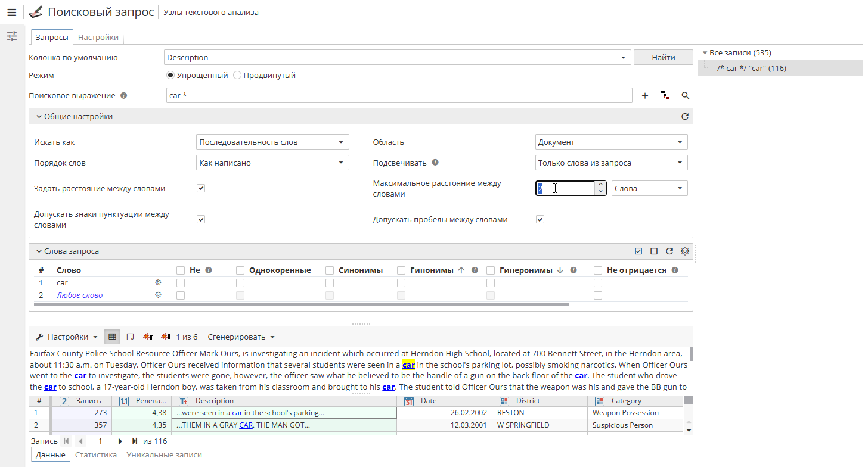Check Не checkbox for word car
The height and width of the screenshot is (467, 868).
click(181, 283)
